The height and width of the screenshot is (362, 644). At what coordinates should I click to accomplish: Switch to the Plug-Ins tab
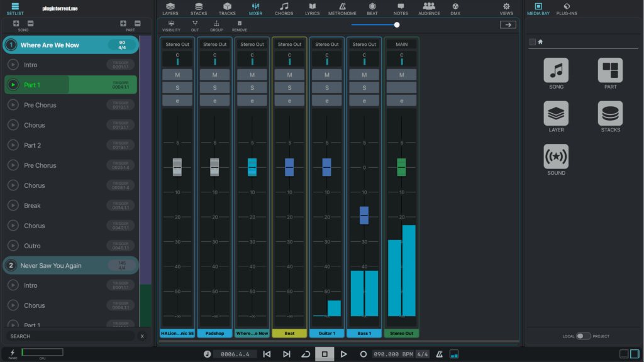567,9
